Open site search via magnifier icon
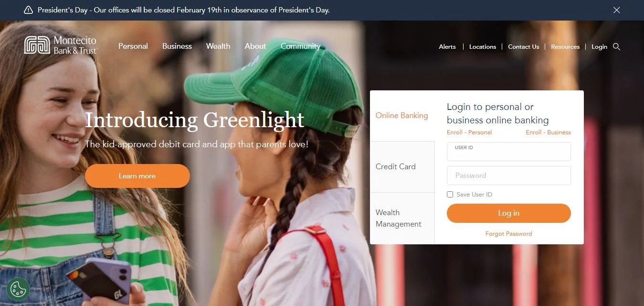This screenshot has height=306, width=644. tap(616, 46)
